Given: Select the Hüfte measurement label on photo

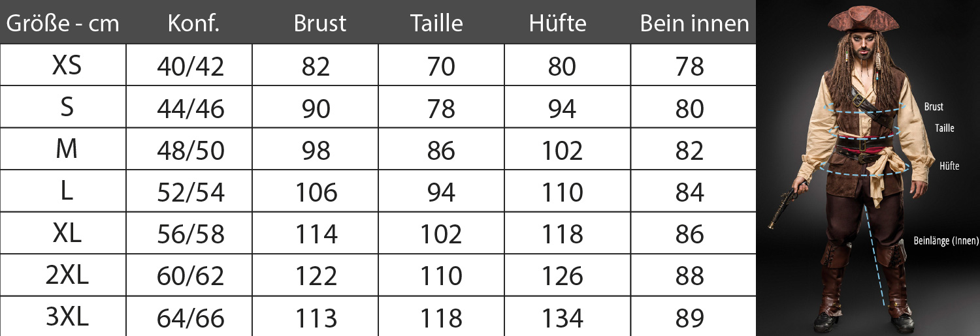Looking at the screenshot, I should [x=949, y=166].
